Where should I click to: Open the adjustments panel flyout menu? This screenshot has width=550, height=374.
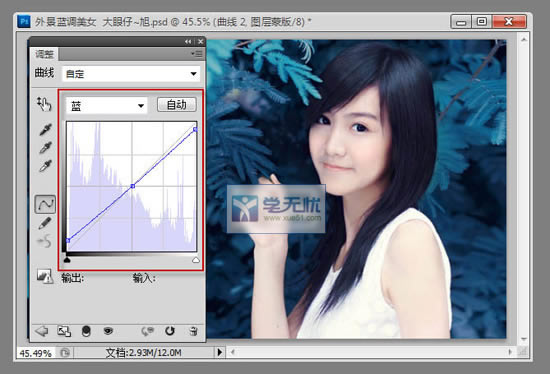(197, 54)
